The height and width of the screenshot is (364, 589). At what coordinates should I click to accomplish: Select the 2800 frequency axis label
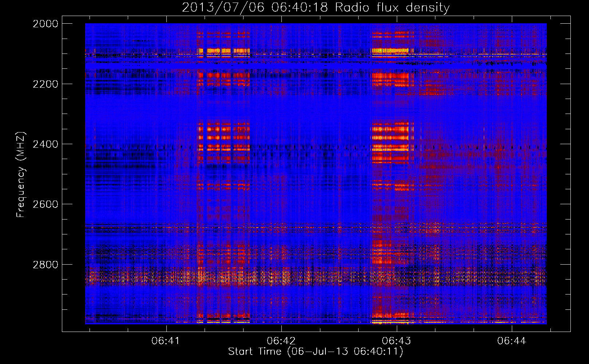coord(46,265)
